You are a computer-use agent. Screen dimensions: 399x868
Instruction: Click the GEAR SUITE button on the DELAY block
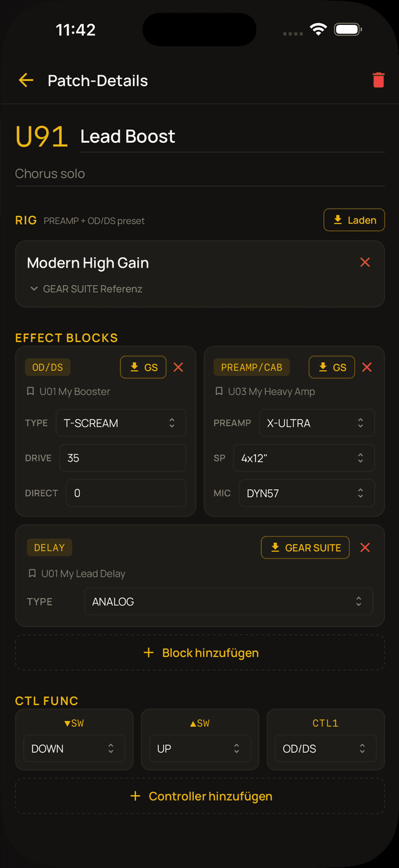coord(305,547)
